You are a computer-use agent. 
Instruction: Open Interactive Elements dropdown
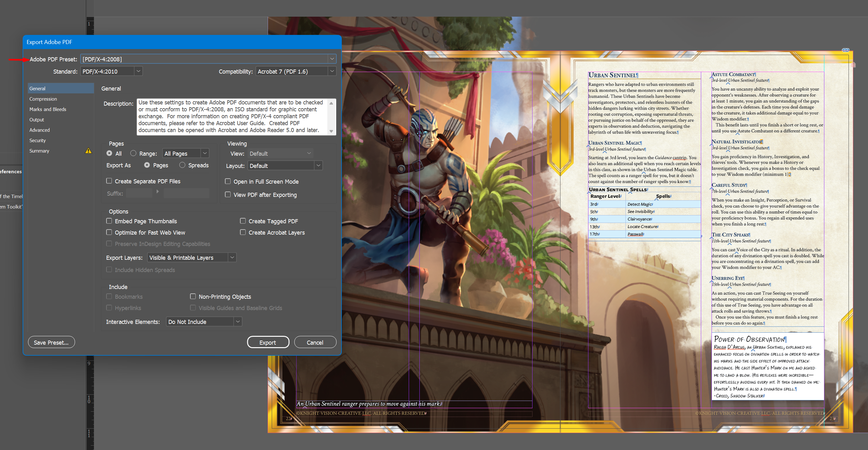coord(237,321)
